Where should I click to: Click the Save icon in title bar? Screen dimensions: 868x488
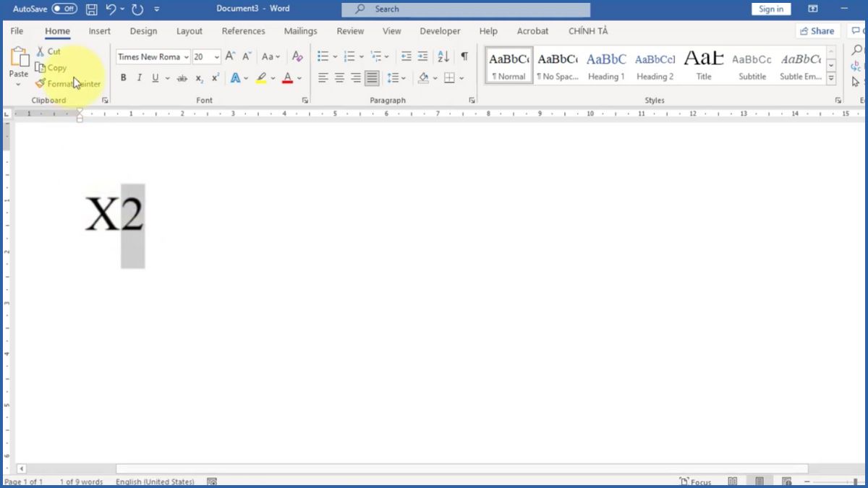click(x=91, y=9)
